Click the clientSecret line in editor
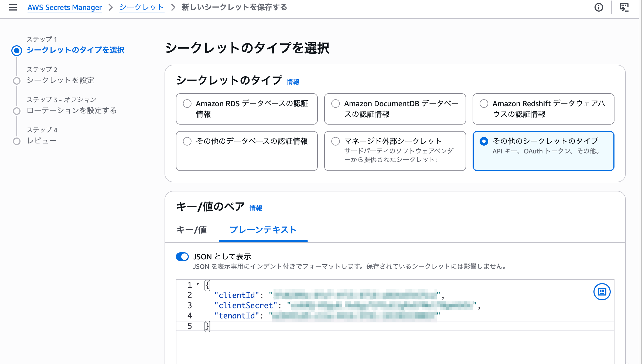 coord(395,305)
